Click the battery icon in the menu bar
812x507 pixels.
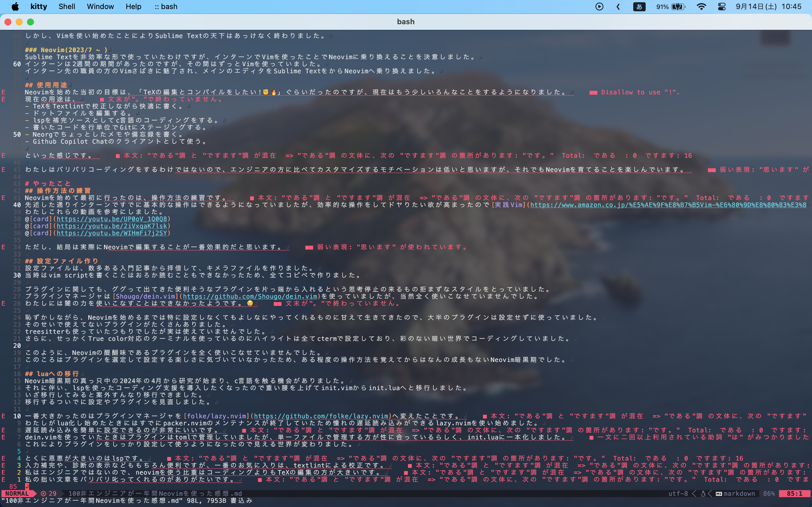678,6
